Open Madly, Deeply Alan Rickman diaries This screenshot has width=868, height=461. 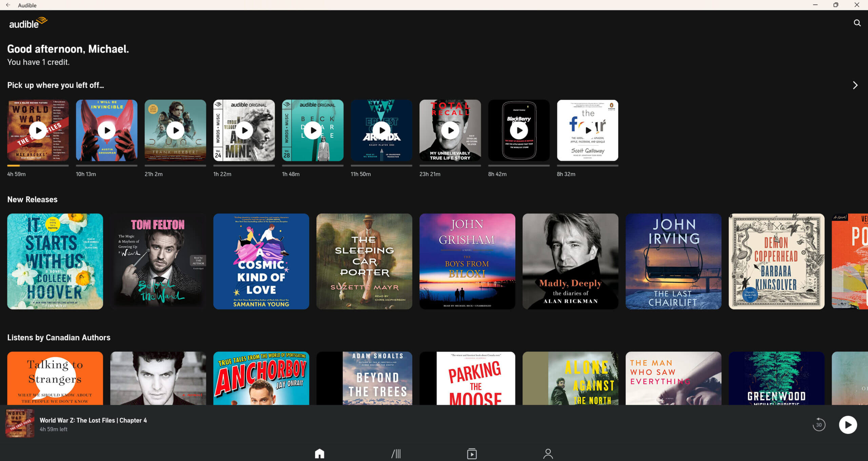point(570,261)
